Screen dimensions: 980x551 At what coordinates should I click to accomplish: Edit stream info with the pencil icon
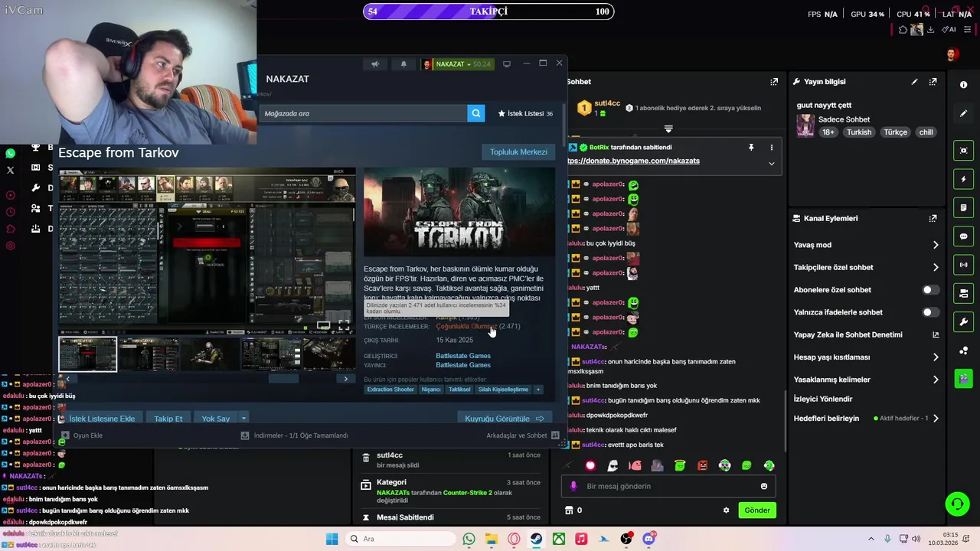[914, 82]
